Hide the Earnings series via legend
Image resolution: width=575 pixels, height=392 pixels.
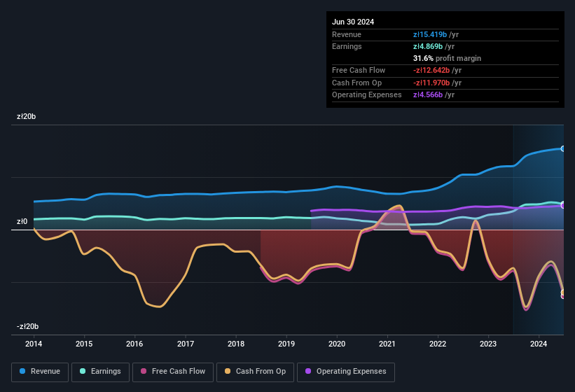pyautogui.click(x=101, y=372)
